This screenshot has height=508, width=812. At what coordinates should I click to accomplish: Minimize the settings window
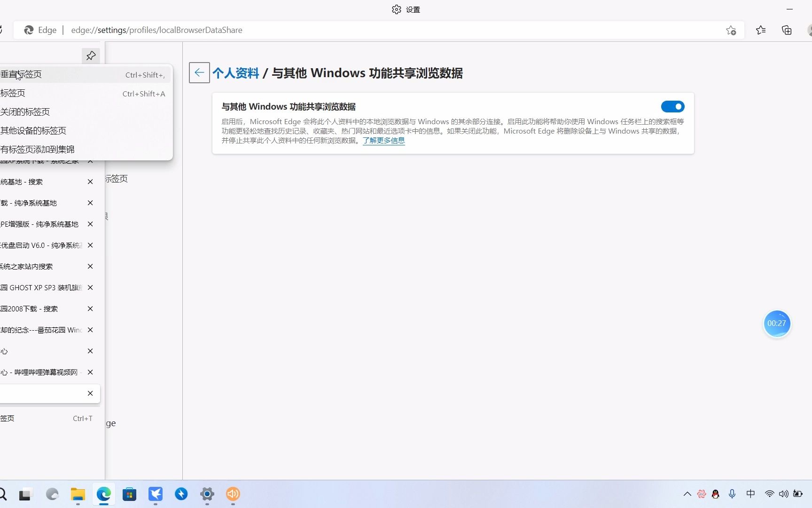pyautogui.click(x=789, y=9)
